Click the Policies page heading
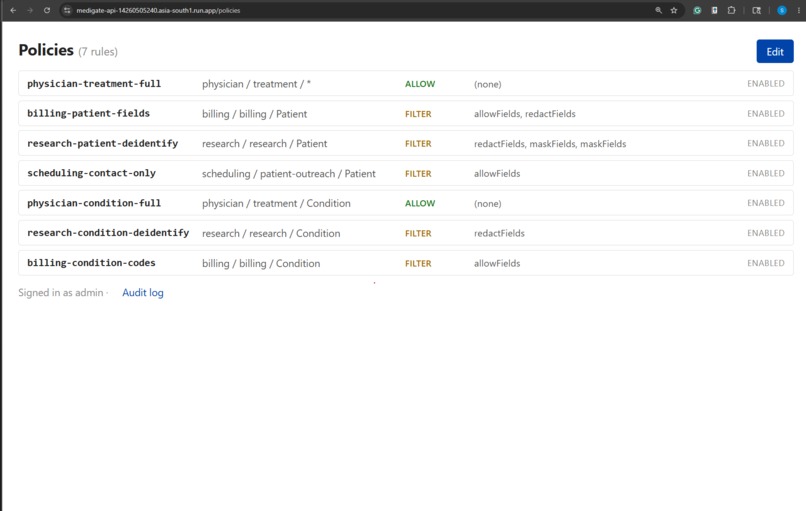The width and height of the screenshot is (806, 511). [46, 50]
